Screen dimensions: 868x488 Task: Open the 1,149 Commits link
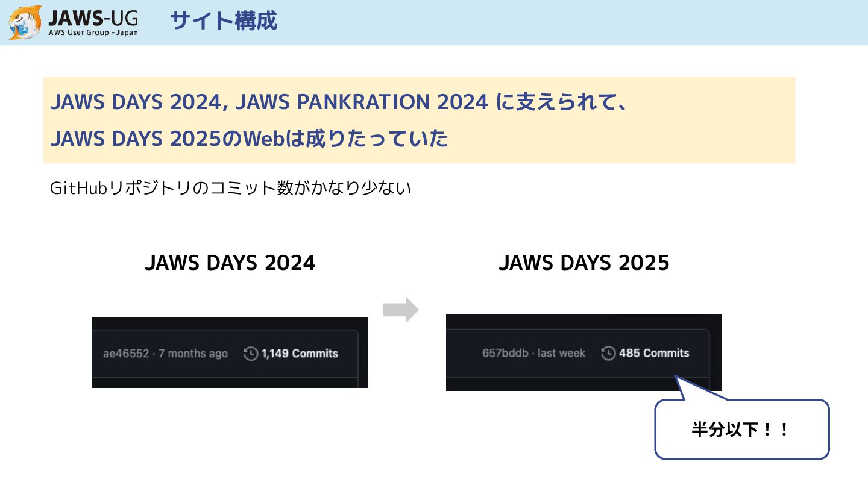coord(300,354)
